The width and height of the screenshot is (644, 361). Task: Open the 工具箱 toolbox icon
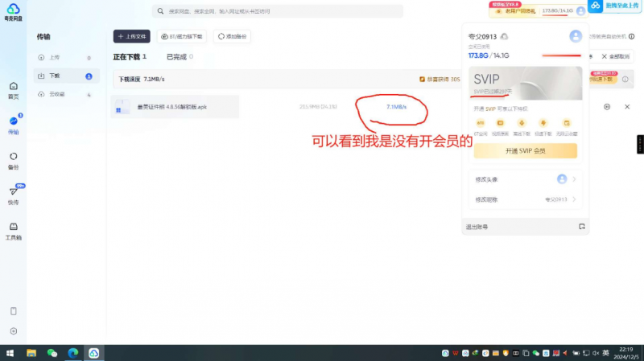[x=13, y=231]
